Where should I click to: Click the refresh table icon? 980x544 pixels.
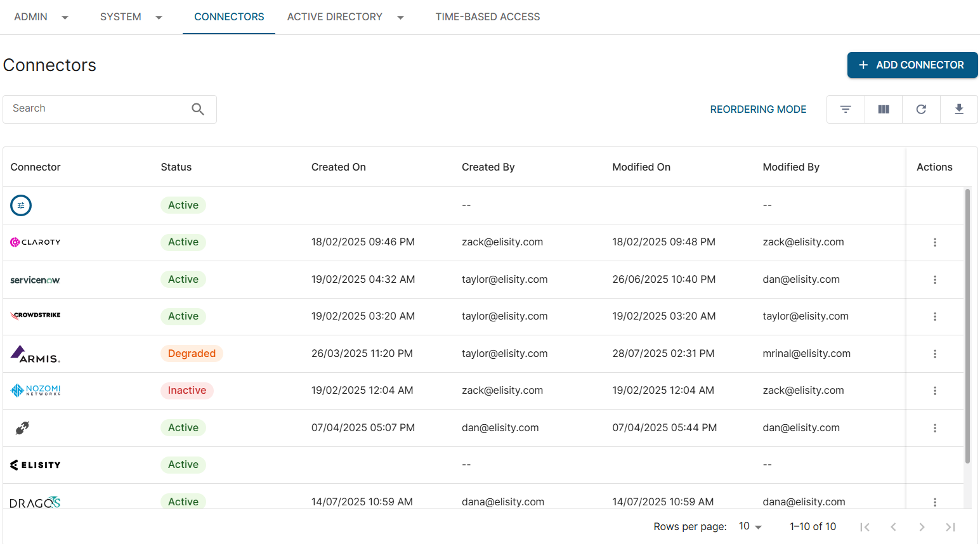[921, 109]
